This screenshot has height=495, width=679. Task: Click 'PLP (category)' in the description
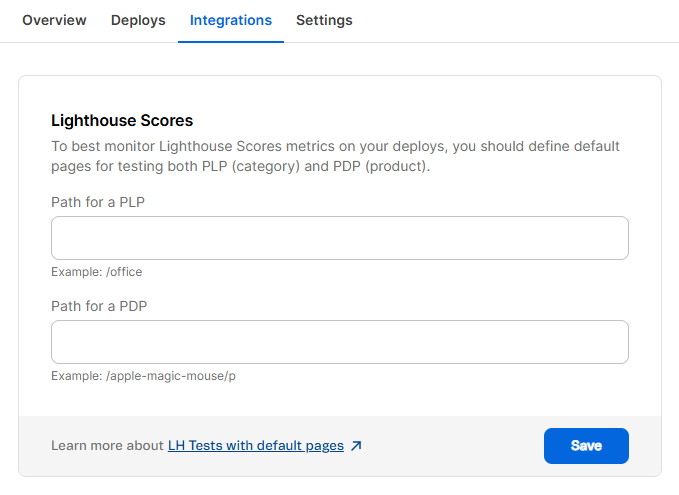247,166
